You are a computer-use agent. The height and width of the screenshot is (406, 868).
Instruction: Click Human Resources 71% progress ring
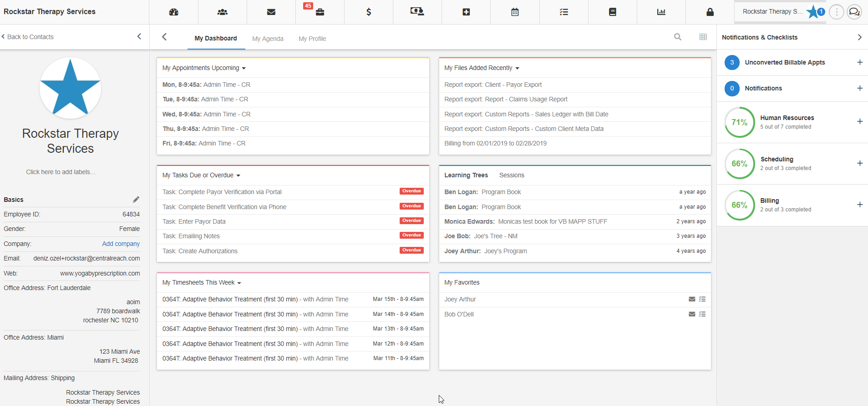(740, 122)
